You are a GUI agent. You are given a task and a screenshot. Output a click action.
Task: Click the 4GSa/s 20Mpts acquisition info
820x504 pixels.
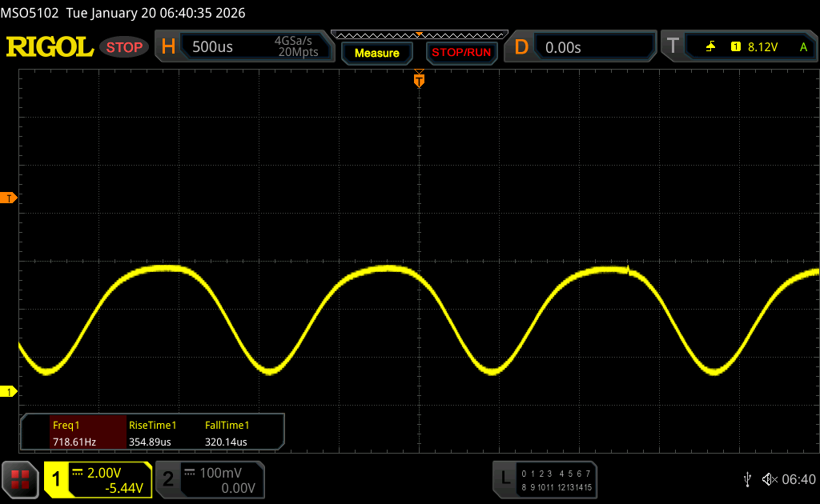tap(296, 47)
